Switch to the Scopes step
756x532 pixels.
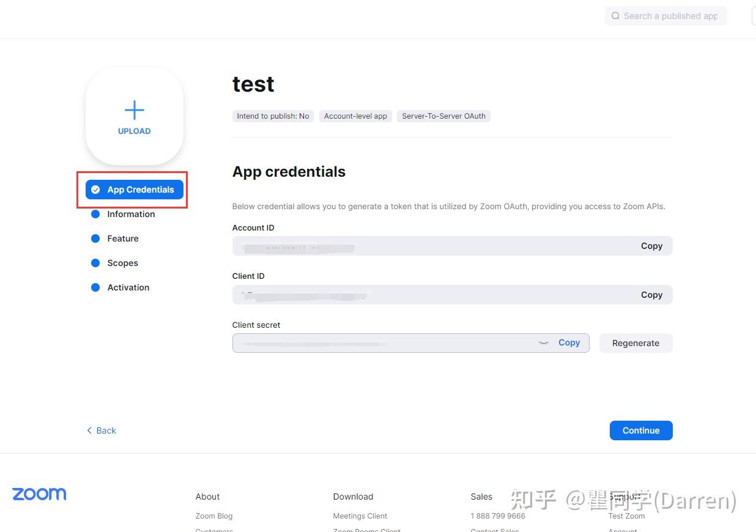pos(122,263)
